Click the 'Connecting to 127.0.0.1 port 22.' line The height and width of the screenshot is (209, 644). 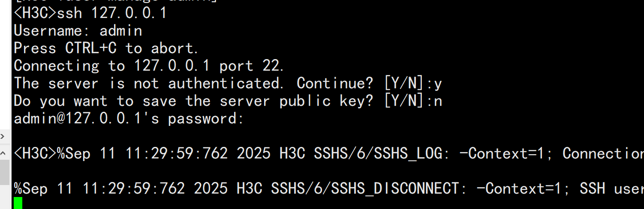click(149, 66)
